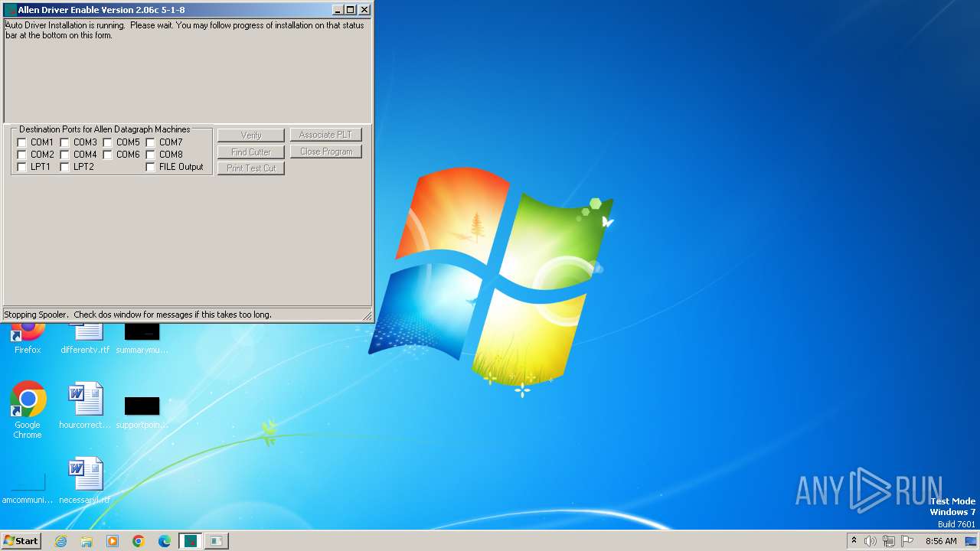Select the differentv.rtf desktop file

click(85, 337)
